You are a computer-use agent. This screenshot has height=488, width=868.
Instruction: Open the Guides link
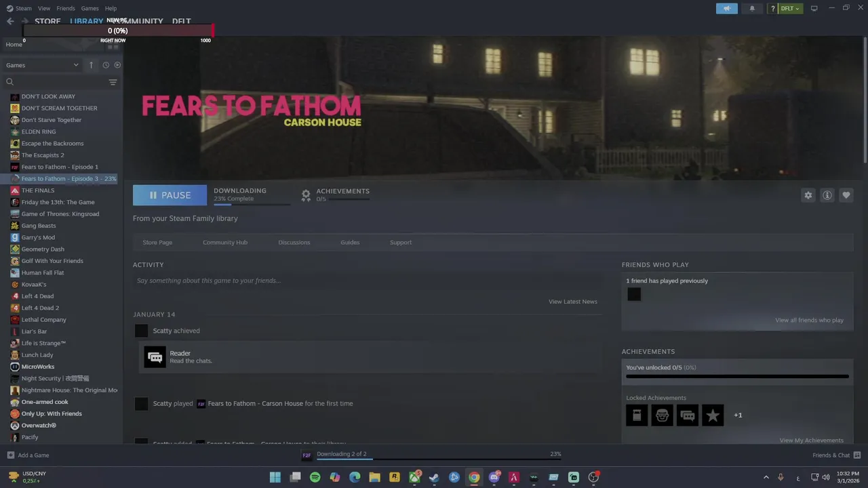(x=350, y=242)
